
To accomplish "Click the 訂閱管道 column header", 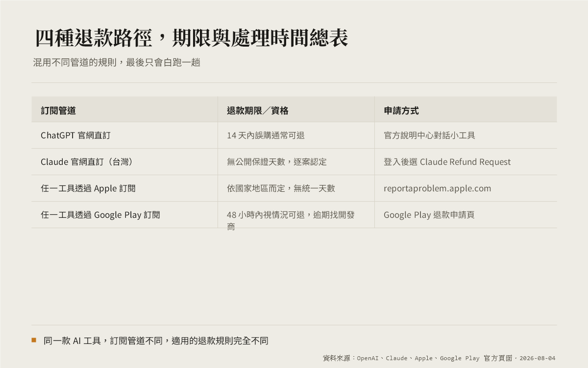I will (124, 109).
